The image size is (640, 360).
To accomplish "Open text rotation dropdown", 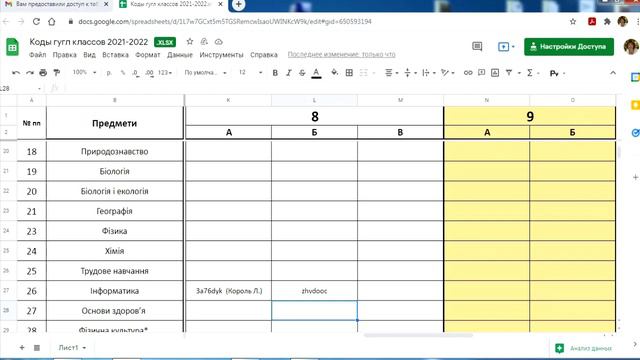I will pos(447,73).
